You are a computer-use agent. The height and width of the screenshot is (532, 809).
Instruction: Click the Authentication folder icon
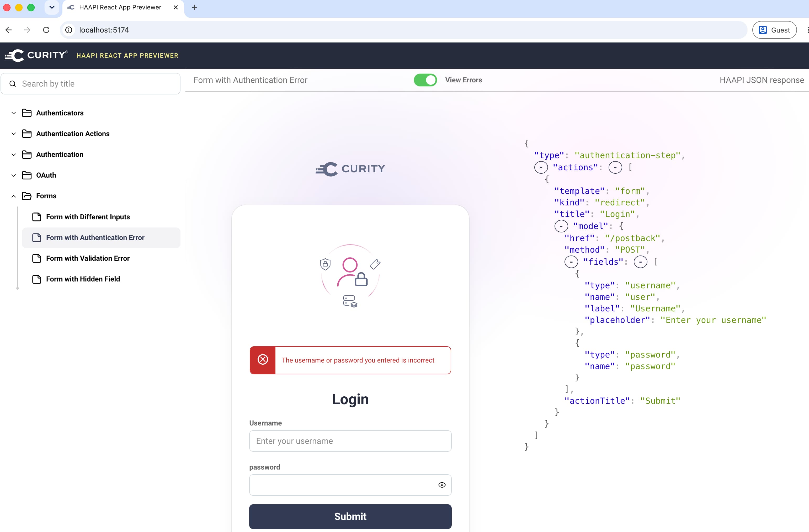[x=26, y=154]
